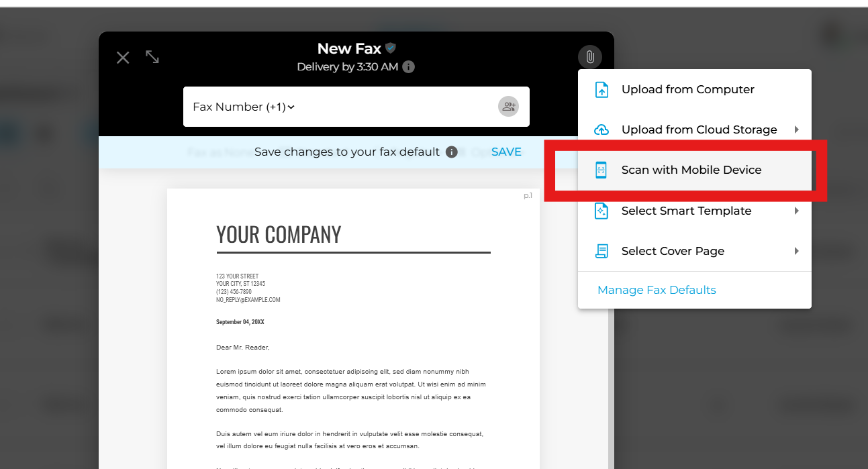Screen dimensions: 868x469
Task: Click info icon next to delivery time
Action: pos(409,67)
